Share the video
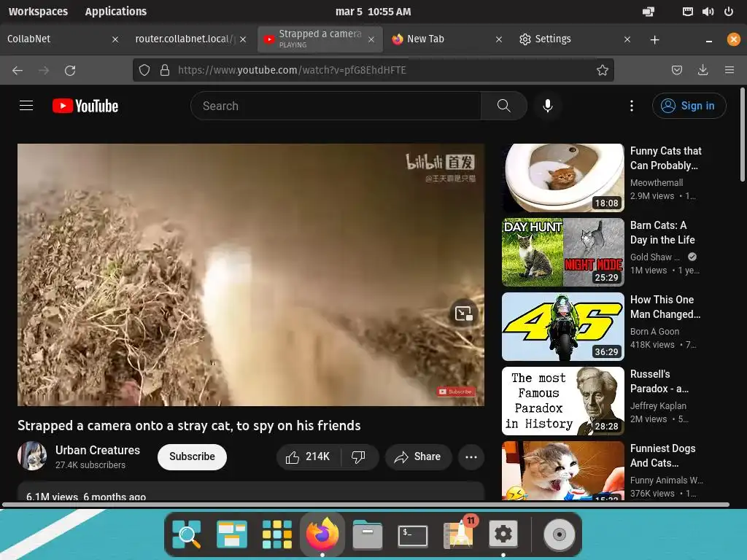The image size is (747, 560). tap(418, 456)
